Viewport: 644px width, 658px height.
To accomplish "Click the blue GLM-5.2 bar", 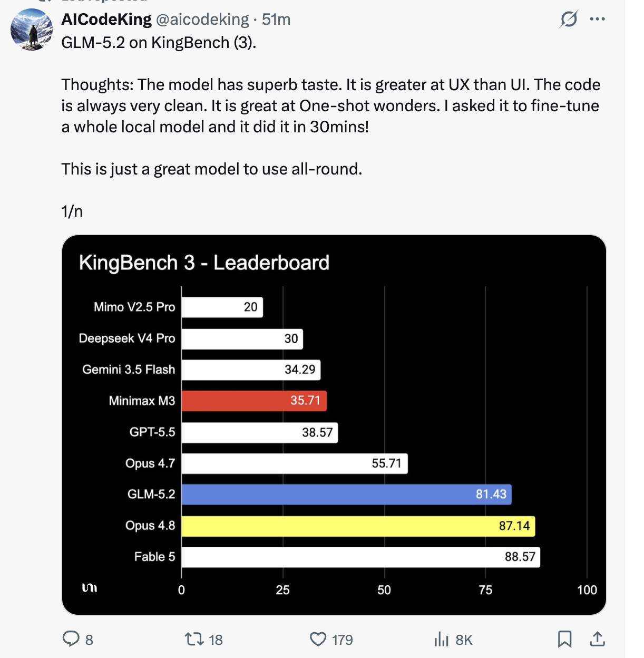I will 347,495.
